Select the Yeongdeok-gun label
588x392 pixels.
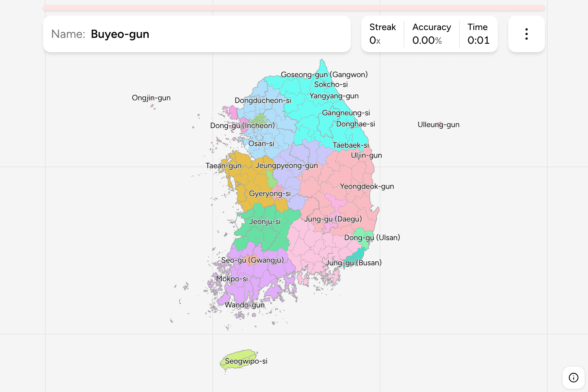367,186
